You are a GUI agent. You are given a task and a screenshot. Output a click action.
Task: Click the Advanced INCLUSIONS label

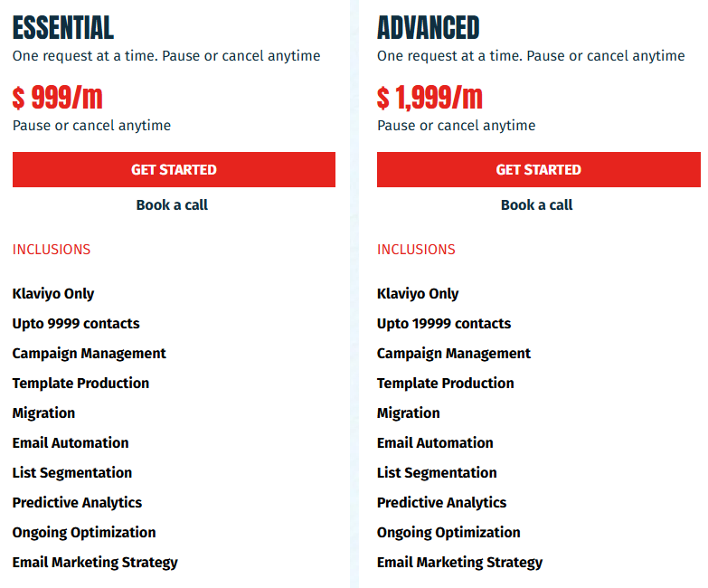416,250
